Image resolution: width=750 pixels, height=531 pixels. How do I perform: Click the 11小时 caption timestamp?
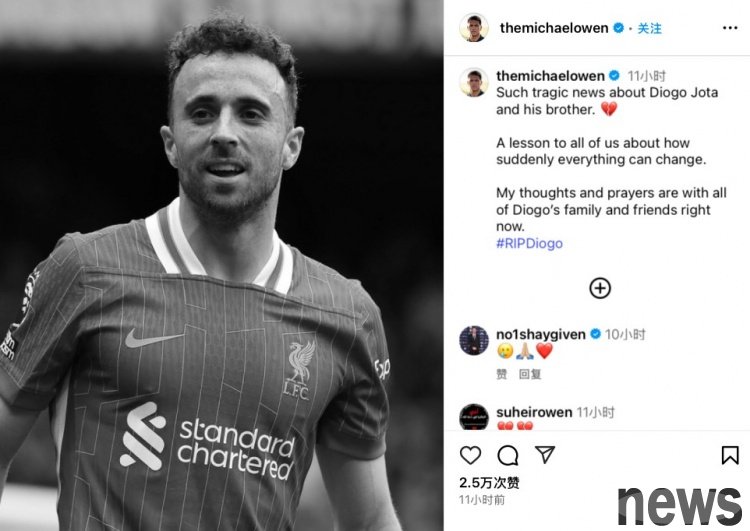pos(647,76)
